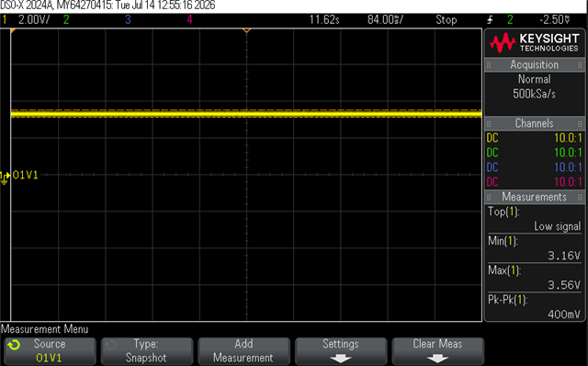This screenshot has width=588, height=366.
Task: Select the orange trigger position marker at top center
Action: tap(246, 30)
